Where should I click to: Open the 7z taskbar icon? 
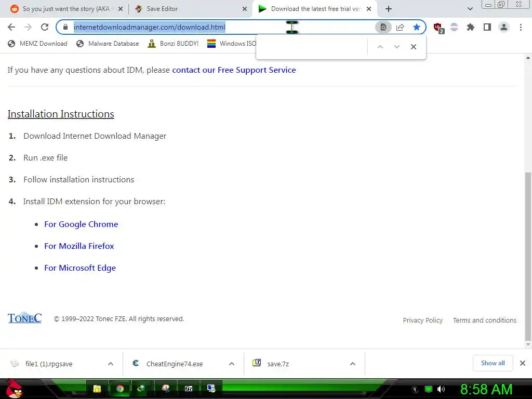(189, 389)
